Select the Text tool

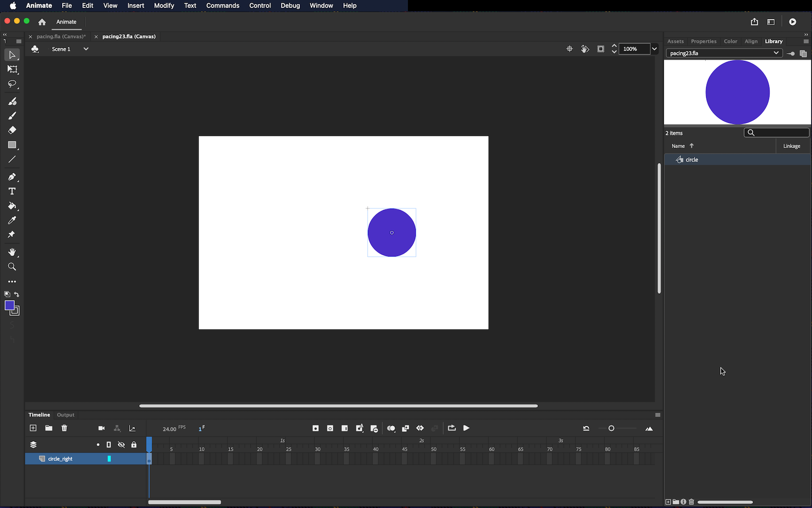click(12, 192)
